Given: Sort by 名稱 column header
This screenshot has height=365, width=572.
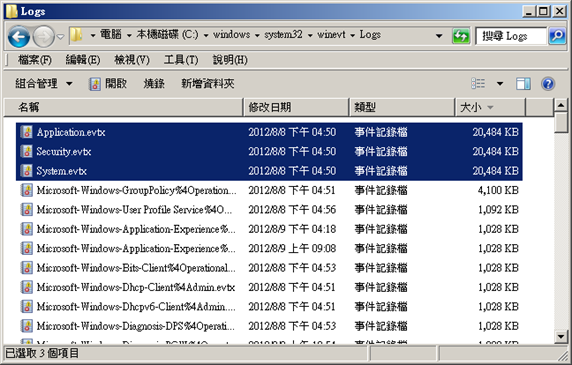Looking at the screenshot, I should click(124, 107).
